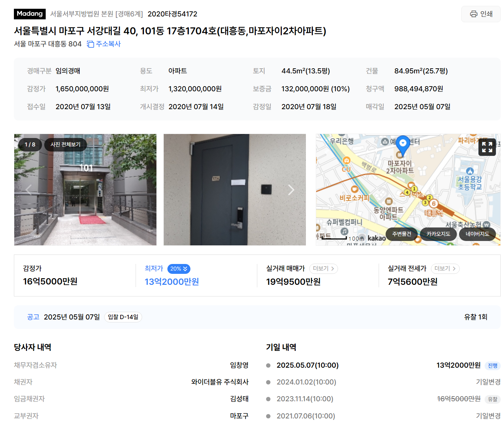Expand map to fullscreen
This screenshot has height=425, width=504.
487,147
